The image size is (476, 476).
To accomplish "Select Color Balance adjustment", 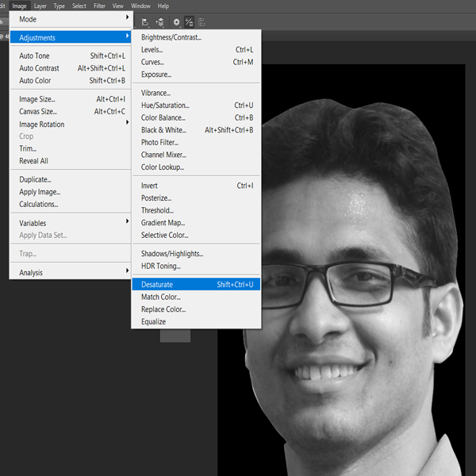I will coord(196,117).
